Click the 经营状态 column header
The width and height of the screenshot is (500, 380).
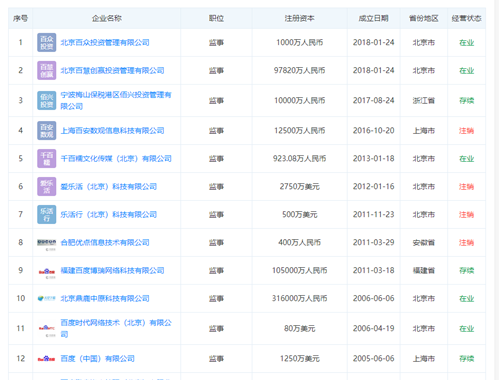point(466,18)
